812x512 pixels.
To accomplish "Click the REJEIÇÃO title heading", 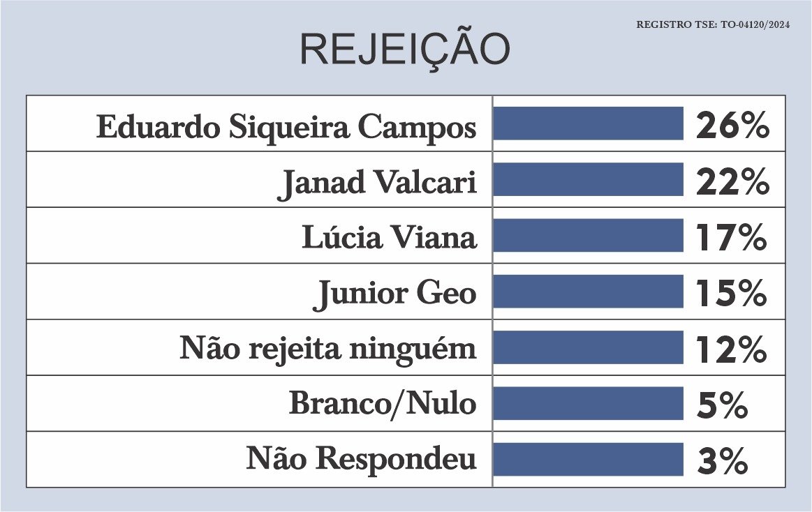I will pyautogui.click(x=405, y=50).
